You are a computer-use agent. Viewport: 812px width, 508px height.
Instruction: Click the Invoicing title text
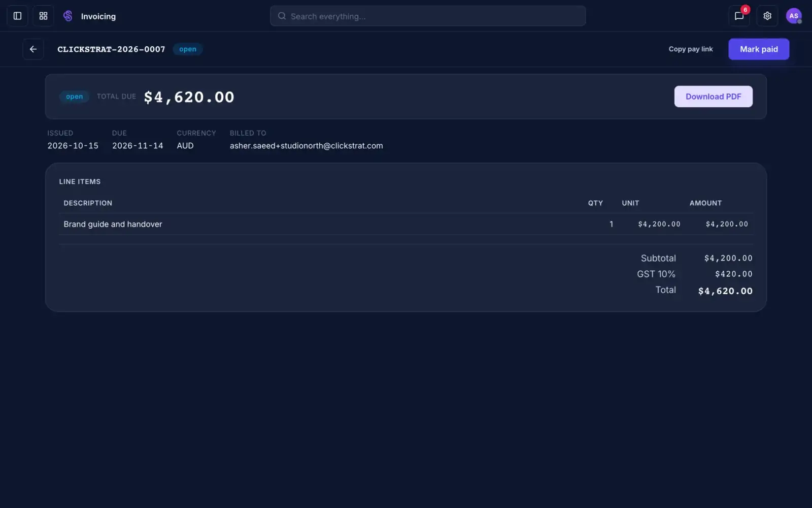pyautogui.click(x=98, y=16)
